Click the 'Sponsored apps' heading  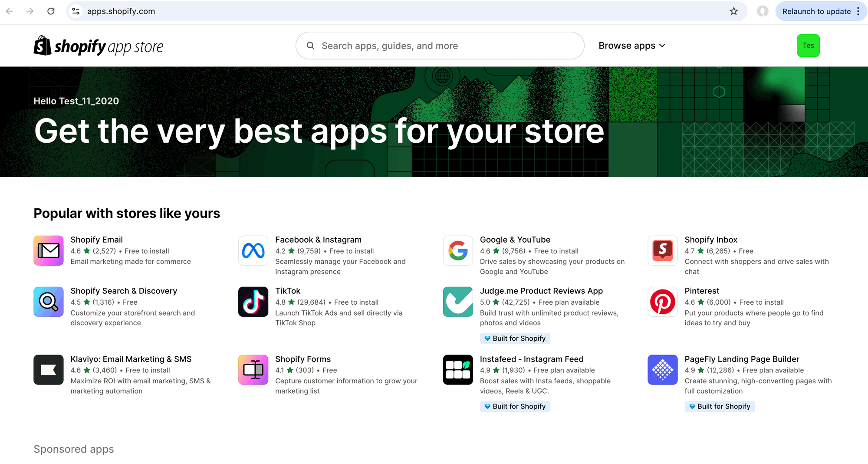pyautogui.click(x=74, y=449)
